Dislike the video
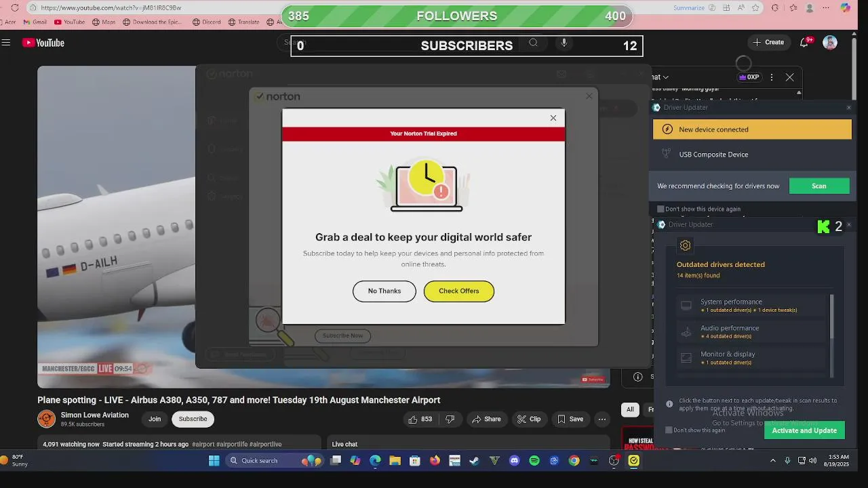 point(450,419)
